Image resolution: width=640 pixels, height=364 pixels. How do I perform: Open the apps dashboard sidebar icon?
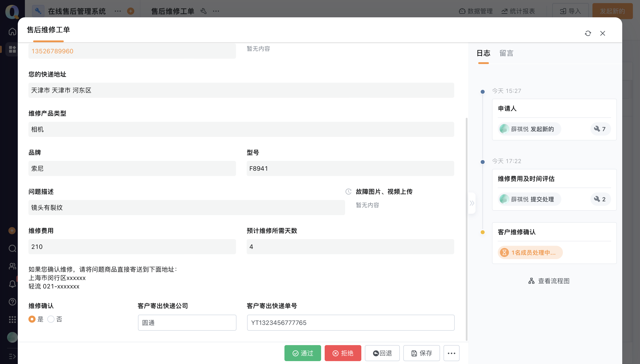[12, 49]
